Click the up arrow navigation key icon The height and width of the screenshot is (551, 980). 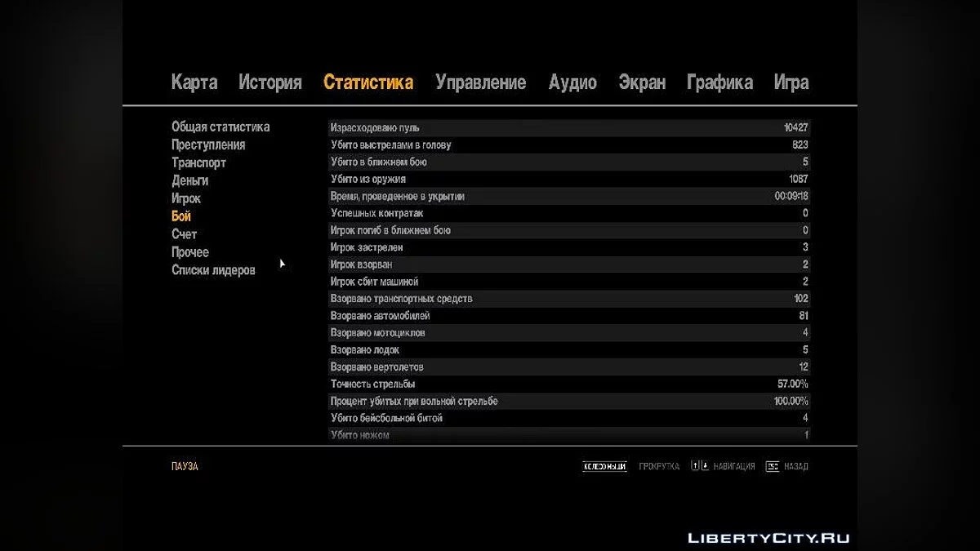(x=695, y=466)
